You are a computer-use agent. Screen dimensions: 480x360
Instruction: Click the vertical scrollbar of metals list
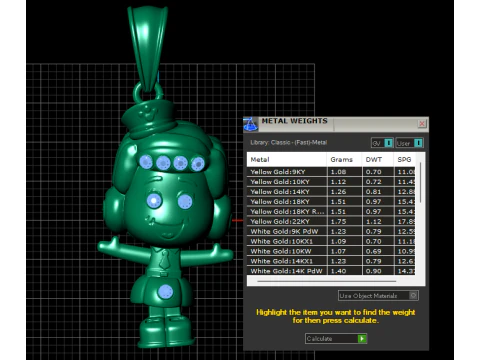click(420, 183)
